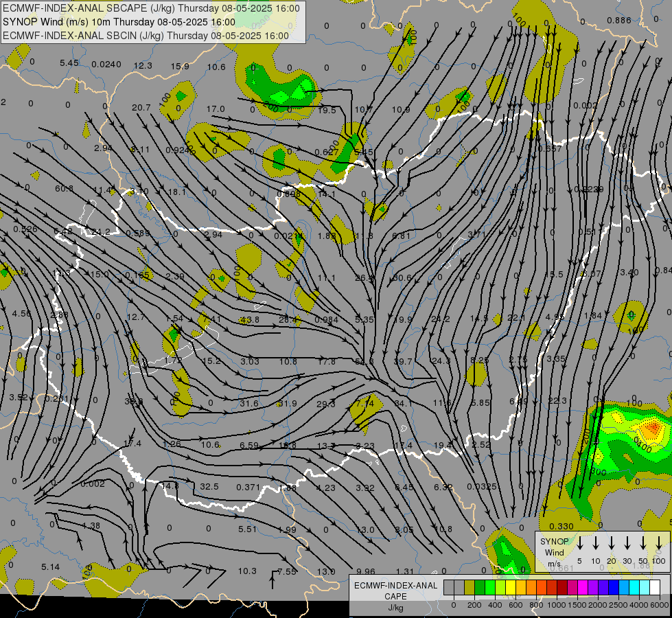Click the 5.14 value on the map
This screenshot has width=672, height=618.
click(x=50, y=567)
